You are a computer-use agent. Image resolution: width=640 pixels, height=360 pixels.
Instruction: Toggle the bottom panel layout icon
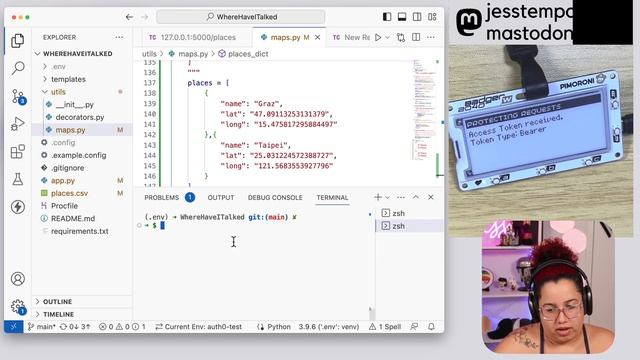(402, 17)
